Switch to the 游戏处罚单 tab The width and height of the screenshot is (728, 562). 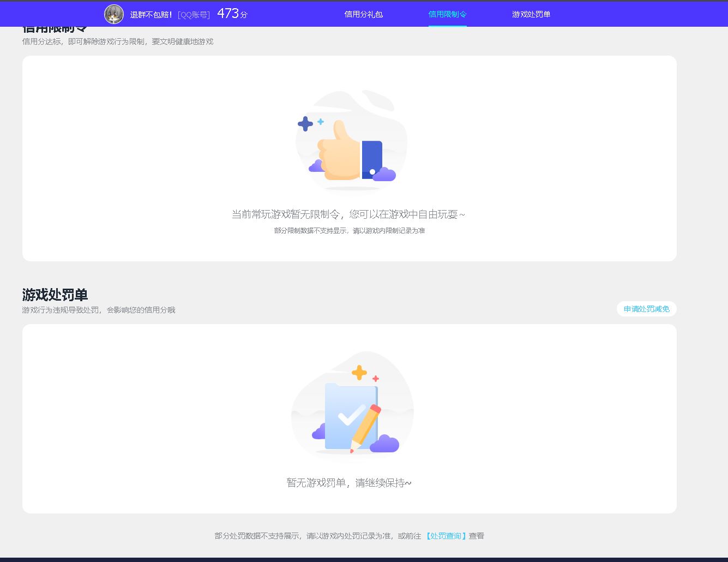(531, 14)
